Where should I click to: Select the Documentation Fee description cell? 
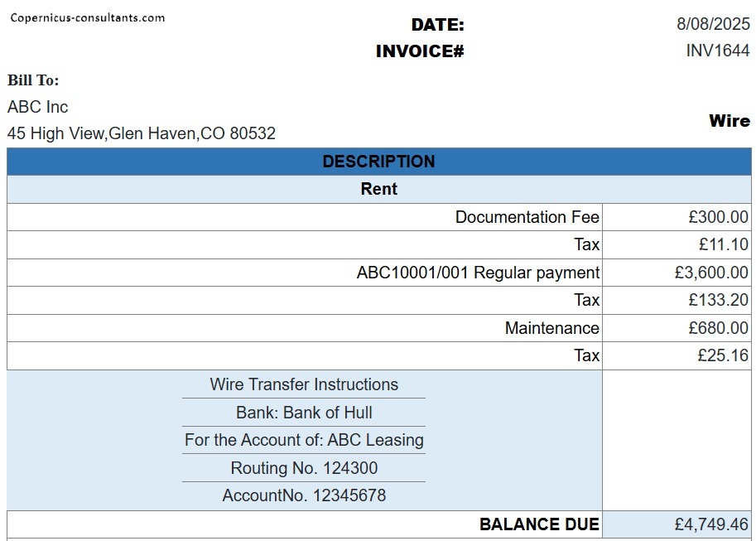(x=527, y=217)
